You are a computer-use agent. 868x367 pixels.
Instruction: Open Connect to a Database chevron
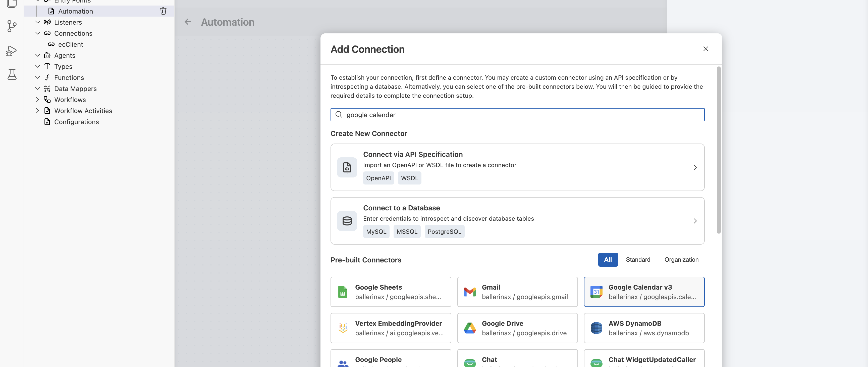coord(695,221)
